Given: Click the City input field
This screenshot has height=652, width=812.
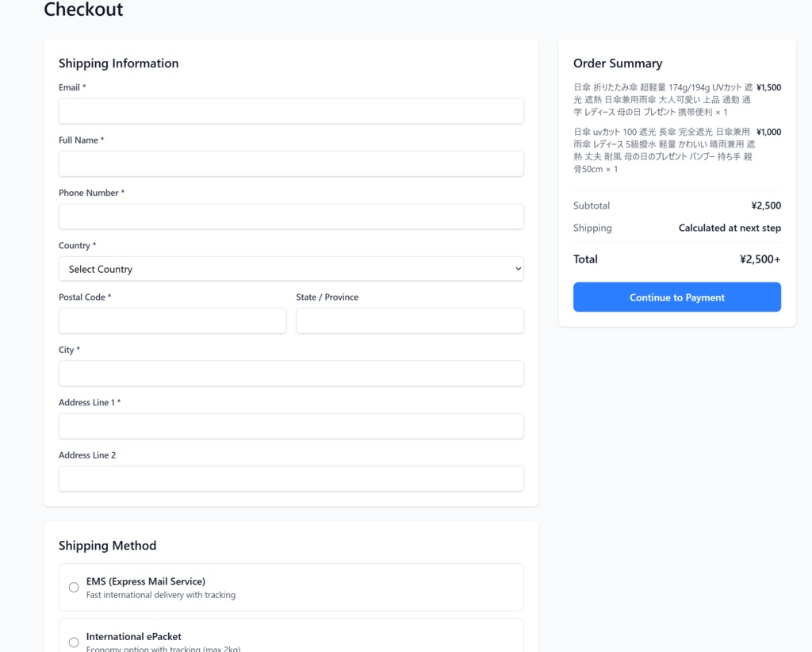Looking at the screenshot, I should coord(290,373).
